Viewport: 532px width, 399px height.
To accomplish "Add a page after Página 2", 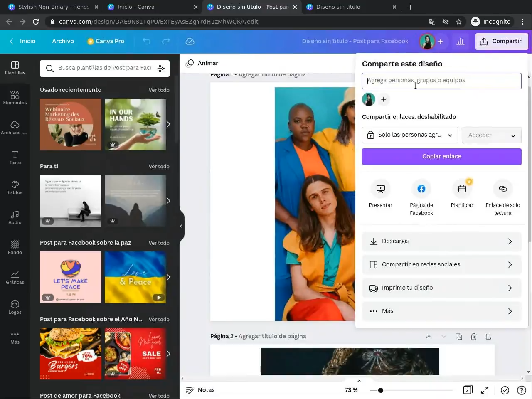I will pyautogui.click(x=489, y=336).
